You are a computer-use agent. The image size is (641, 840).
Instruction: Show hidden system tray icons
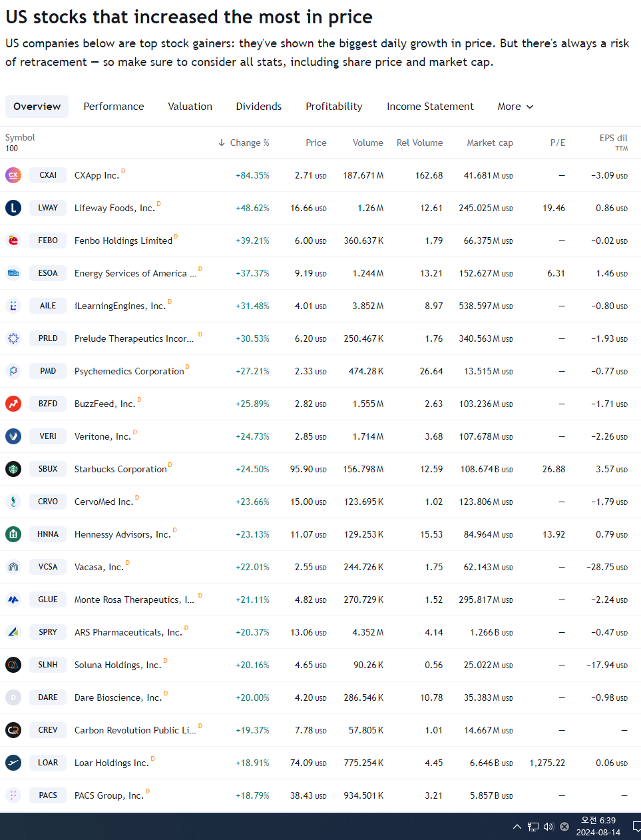click(517, 827)
